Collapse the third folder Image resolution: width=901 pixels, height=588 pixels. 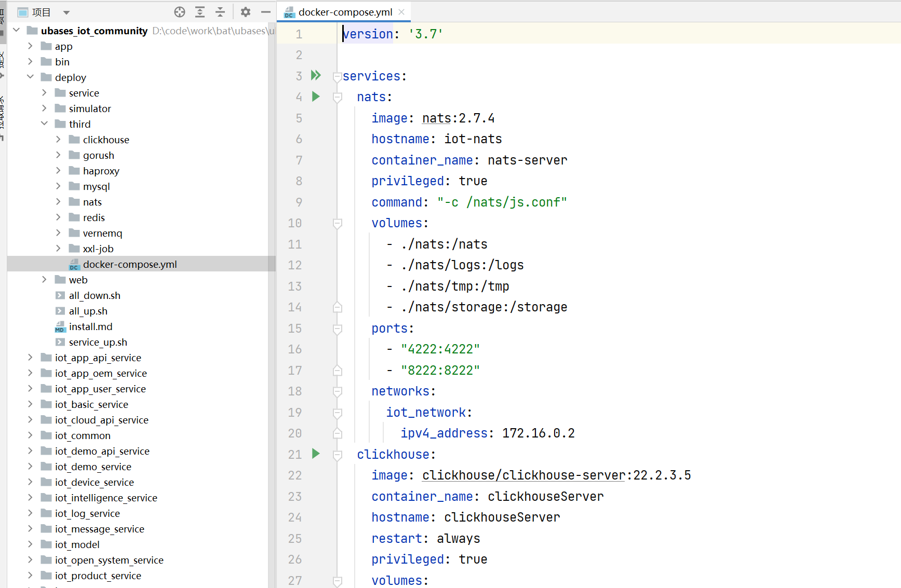(x=44, y=124)
